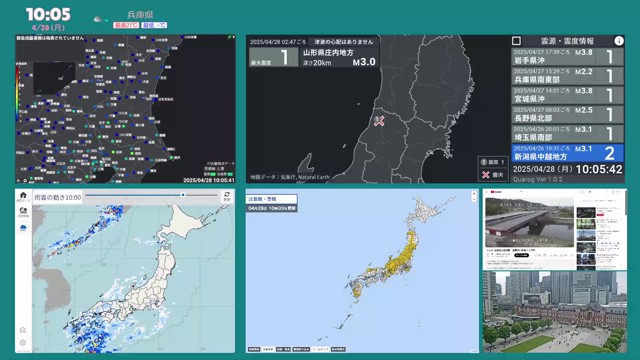Screen dimensions: 640x360
Task: Click the black subscribe button under the video
Action: 521,255
